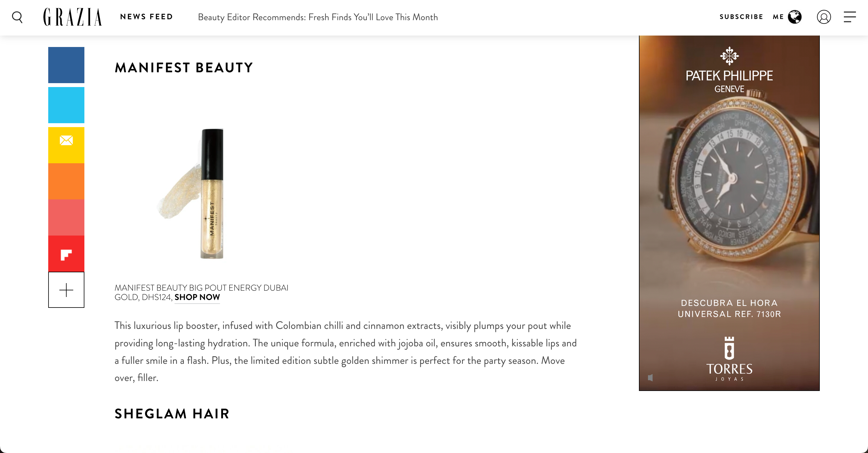Mute the ad video speaker icon
Viewport: 868px width, 453px height.
(650, 378)
